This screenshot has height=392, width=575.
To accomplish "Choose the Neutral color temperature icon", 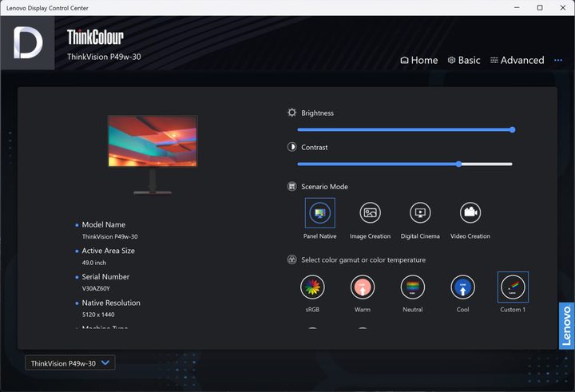I will 413,287.
